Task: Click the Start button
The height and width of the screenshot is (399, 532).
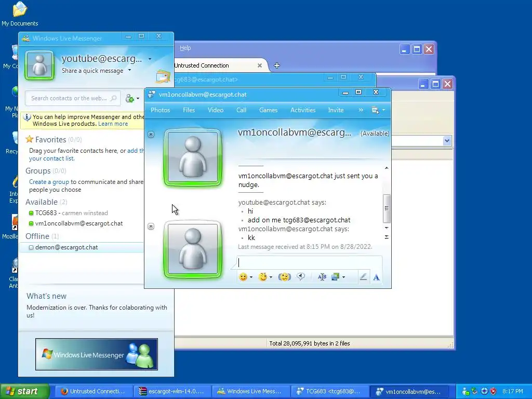Action: [x=25, y=391]
